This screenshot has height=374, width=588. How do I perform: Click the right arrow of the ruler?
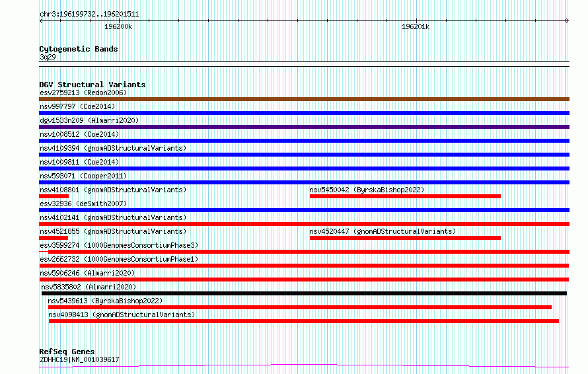pos(568,21)
